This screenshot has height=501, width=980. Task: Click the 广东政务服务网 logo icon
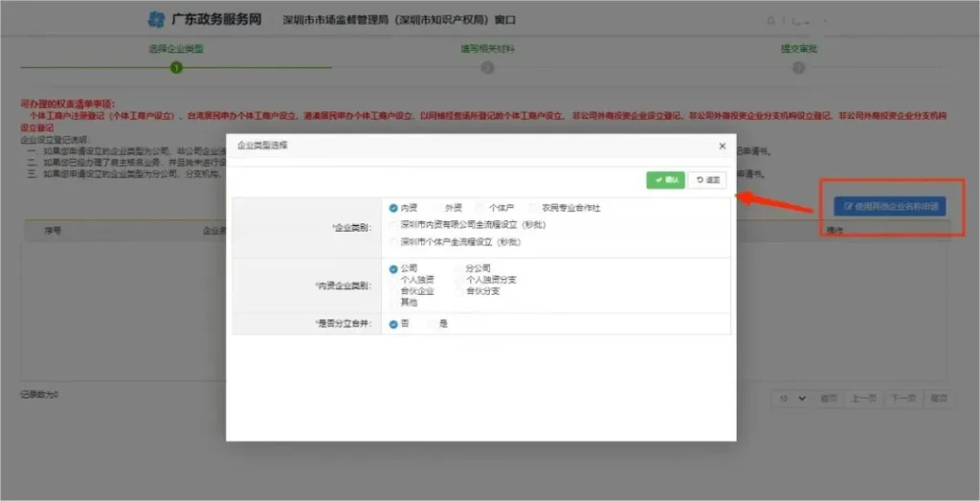pyautogui.click(x=156, y=19)
